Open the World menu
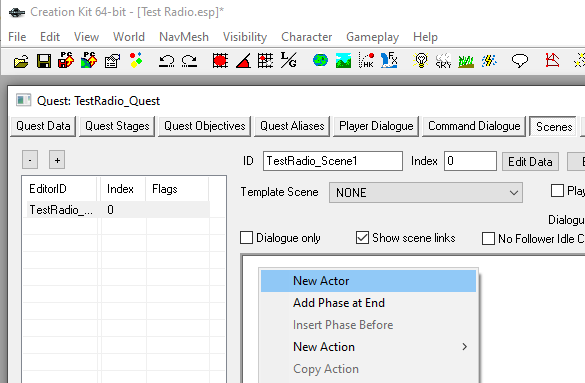This screenshot has width=585, height=383. click(129, 37)
